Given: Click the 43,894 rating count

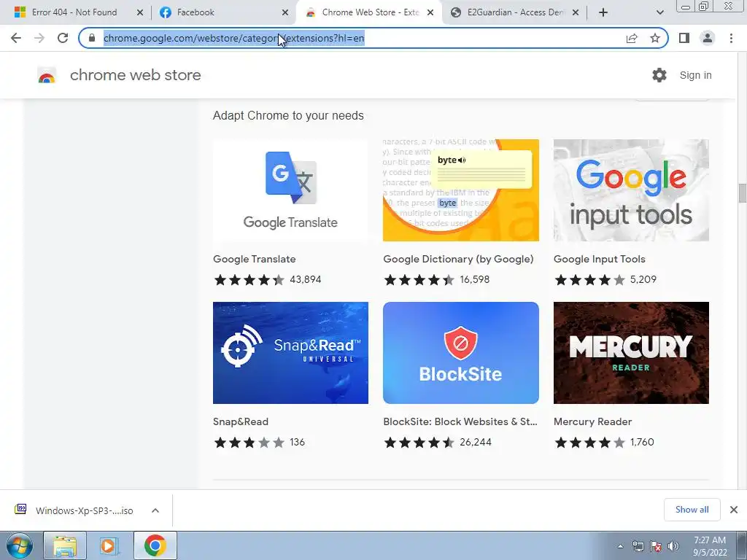Looking at the screenshot, I should [x=306, y=279].
